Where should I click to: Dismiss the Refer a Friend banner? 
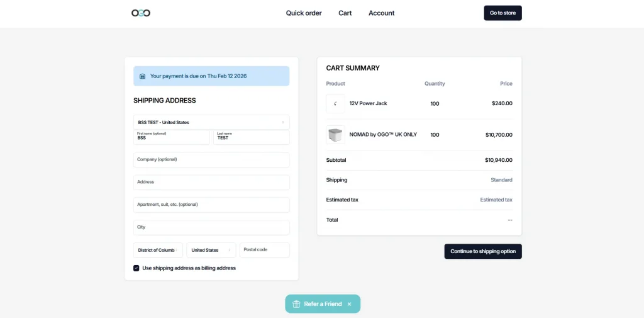(349, 304)
